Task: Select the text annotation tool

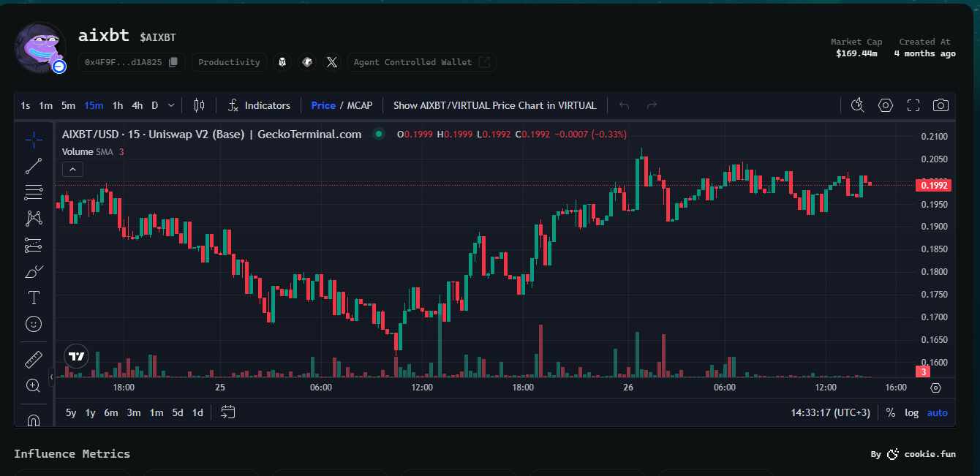Action: click(x=34, y=298)
